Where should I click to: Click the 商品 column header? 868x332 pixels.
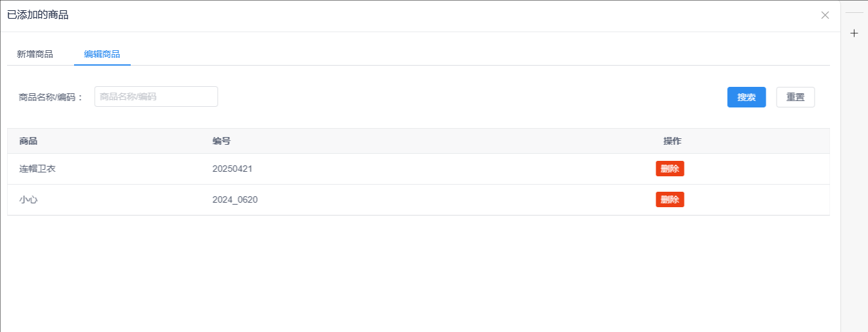28,141
